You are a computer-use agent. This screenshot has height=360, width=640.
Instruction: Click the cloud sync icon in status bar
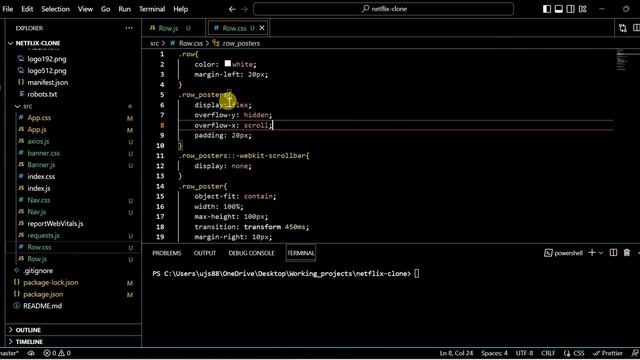31,353
